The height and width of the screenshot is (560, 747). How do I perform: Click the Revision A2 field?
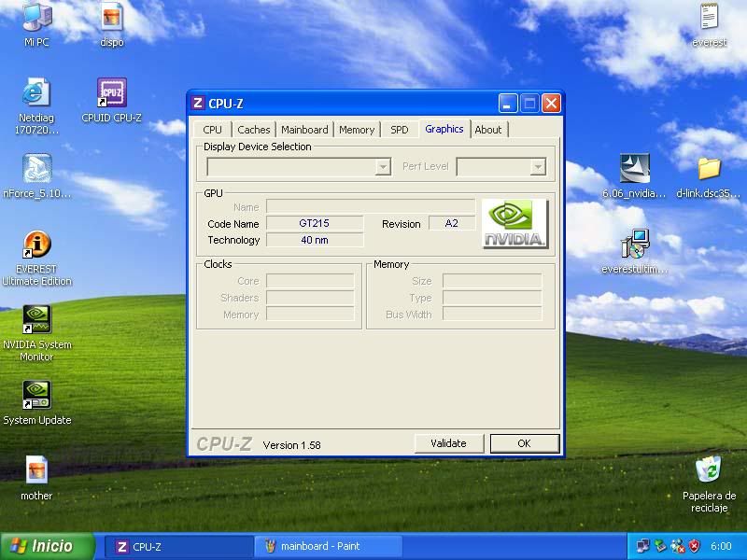[452, 223]
